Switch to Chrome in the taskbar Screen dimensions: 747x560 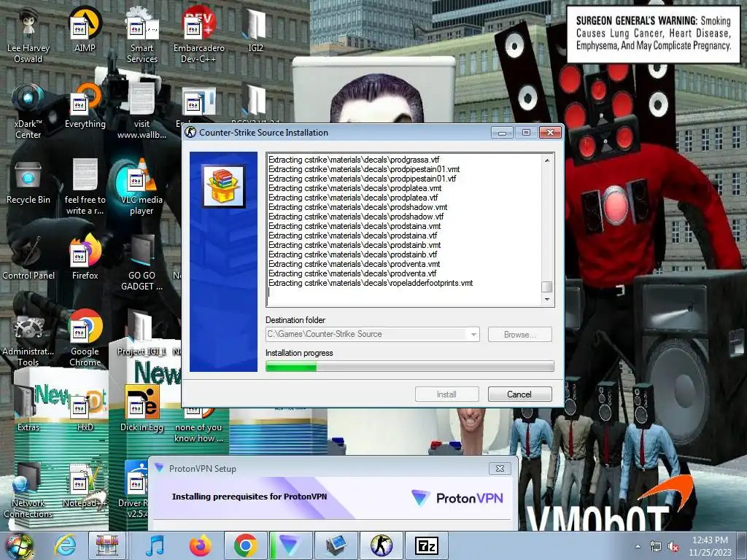245,545
